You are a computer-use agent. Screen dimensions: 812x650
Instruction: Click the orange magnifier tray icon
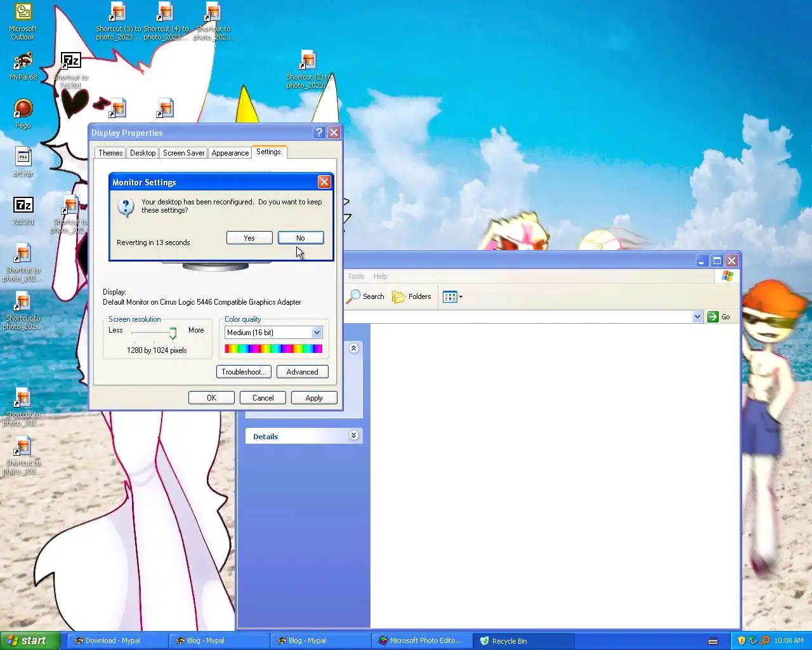click(765, 640)
